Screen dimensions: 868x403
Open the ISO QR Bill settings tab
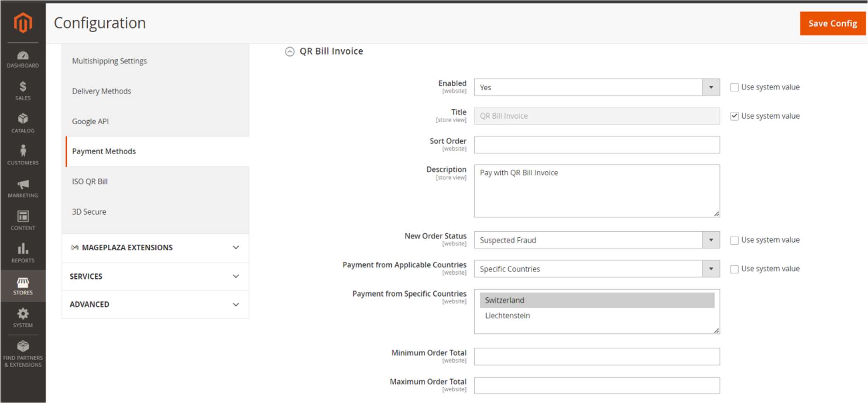click(90, 181)
